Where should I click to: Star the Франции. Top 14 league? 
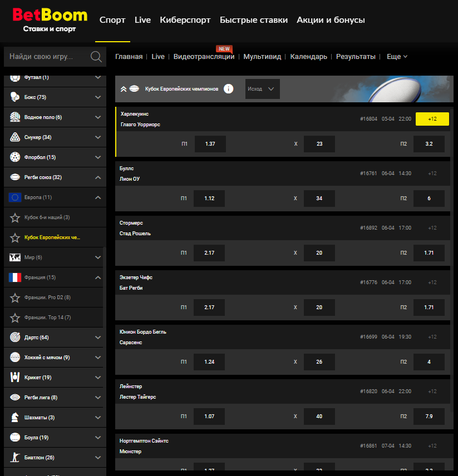[x=15, y=318]
